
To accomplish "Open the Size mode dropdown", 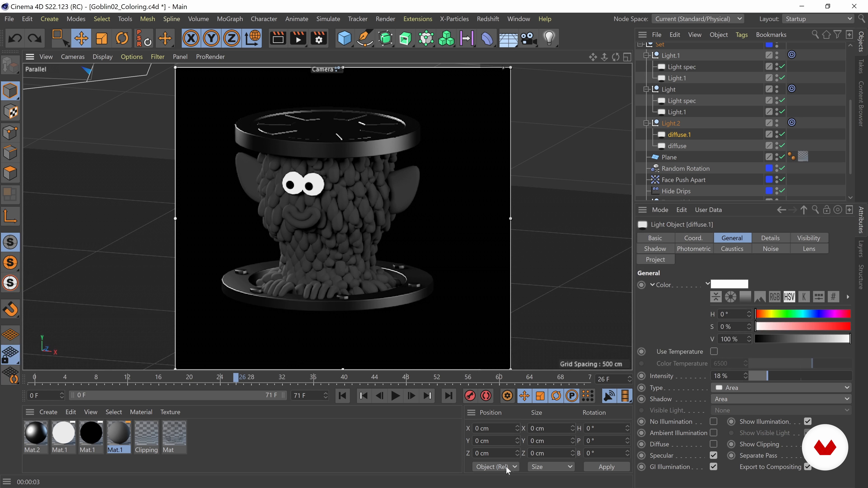I will point(551,467).
